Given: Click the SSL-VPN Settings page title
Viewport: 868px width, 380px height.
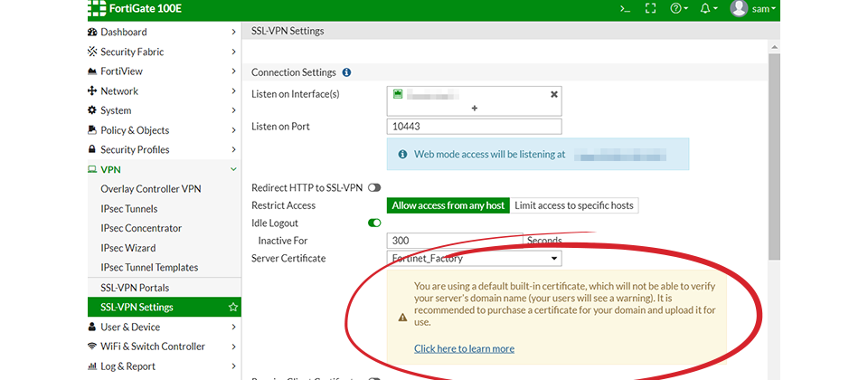Looking at the screenshot, I should (x=288, y=31).
